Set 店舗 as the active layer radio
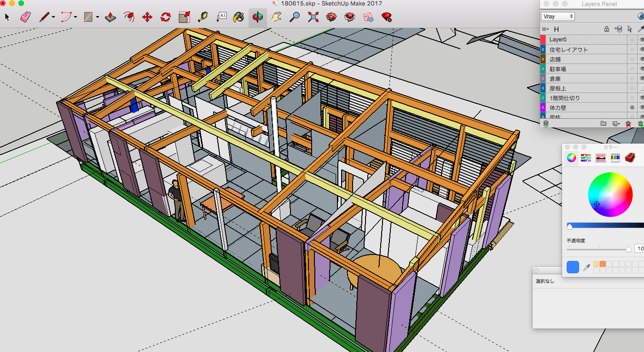The height and width of the screenshot is (352, 644). [632, 59]
